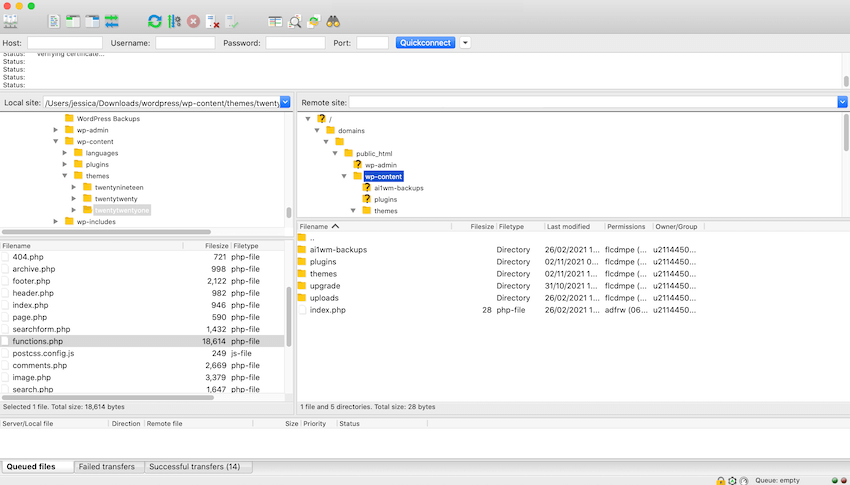Toggle the local directory tree icon
The image size is (850, 485).
73,21
